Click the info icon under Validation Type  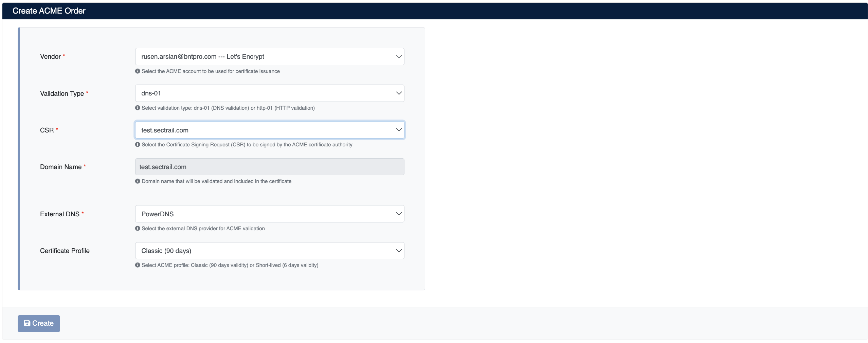pos(138,108)
